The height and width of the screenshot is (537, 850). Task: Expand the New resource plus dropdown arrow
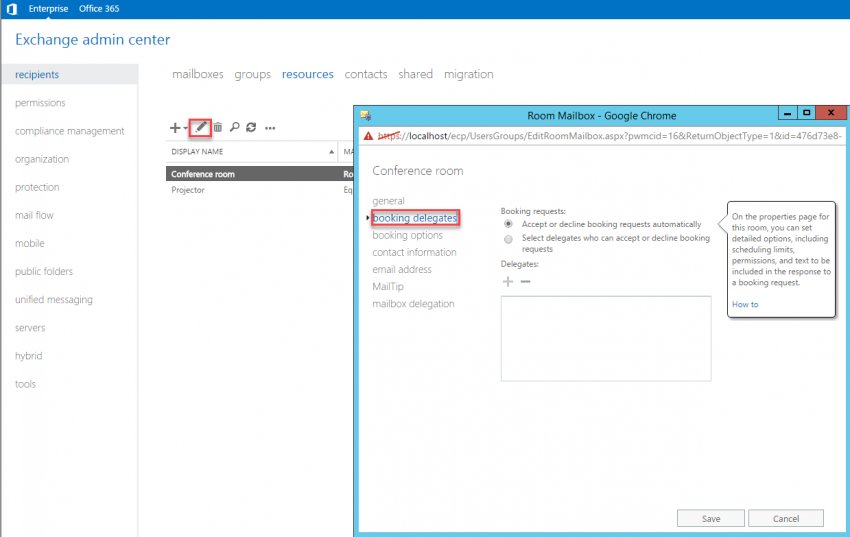coord(186,128)
